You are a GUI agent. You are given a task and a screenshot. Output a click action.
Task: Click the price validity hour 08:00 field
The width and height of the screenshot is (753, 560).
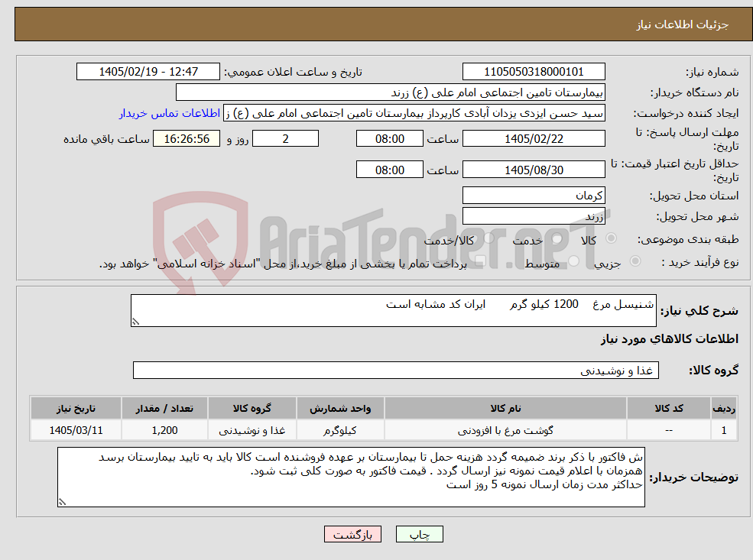point(389,170)
